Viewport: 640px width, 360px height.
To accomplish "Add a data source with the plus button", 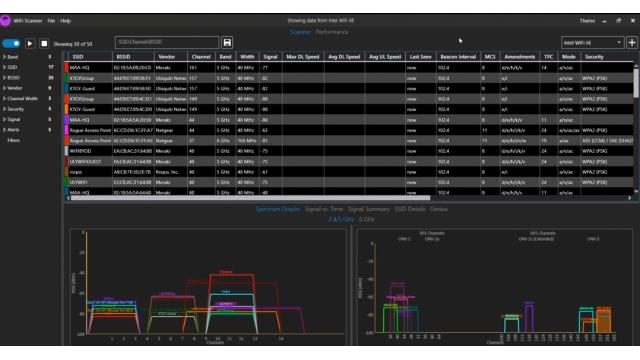I will coord(632,42).
